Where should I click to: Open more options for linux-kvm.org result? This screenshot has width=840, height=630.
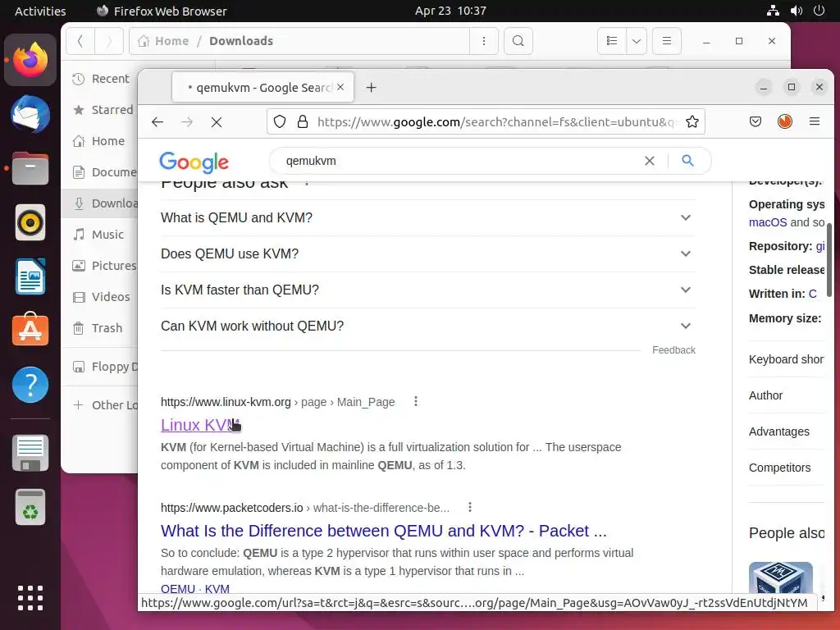point(416,401)
